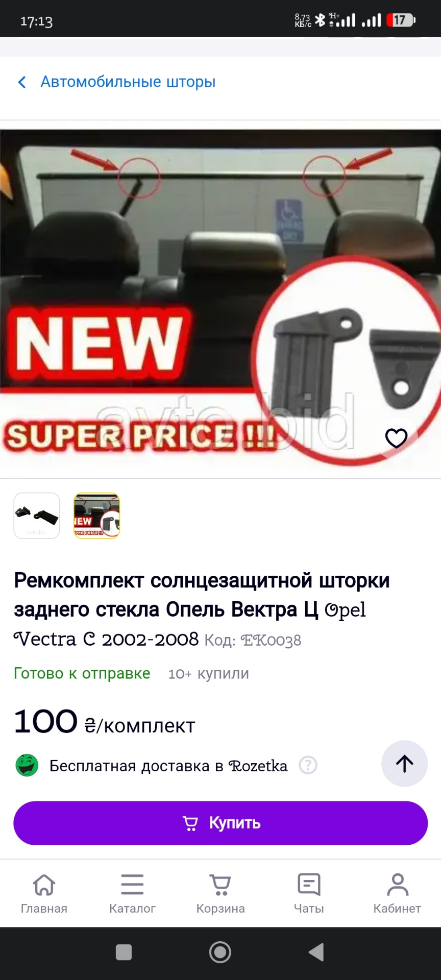
Task: Open the Корзина cart tab
Action: tap(220, 893)
